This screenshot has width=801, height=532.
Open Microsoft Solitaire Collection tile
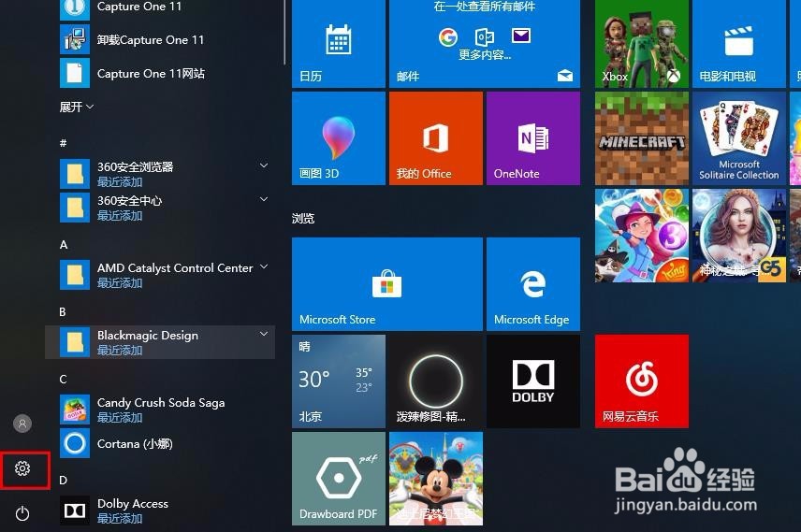[738, 138]
